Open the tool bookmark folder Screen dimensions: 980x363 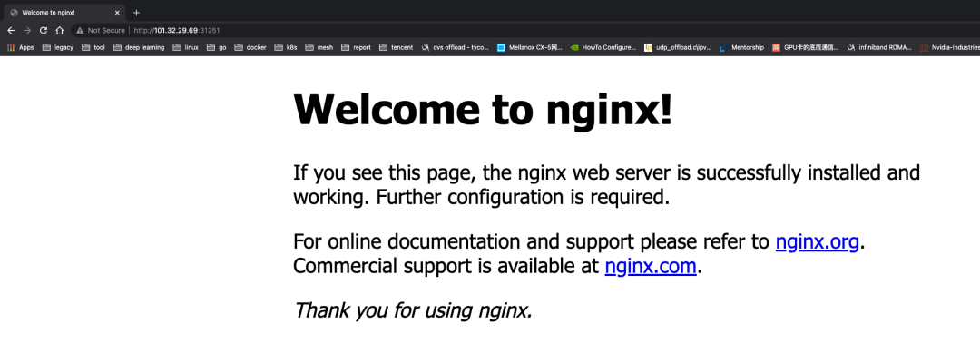(x=93, y=47)
